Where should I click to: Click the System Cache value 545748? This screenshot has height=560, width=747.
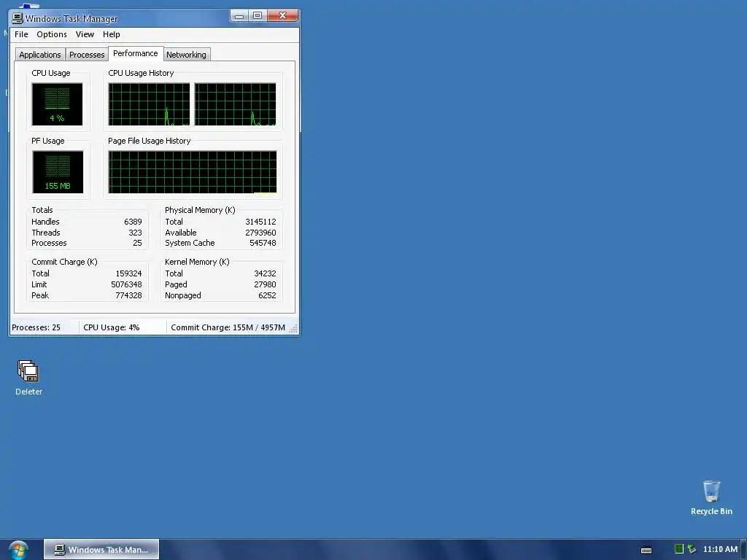(263, 243)
